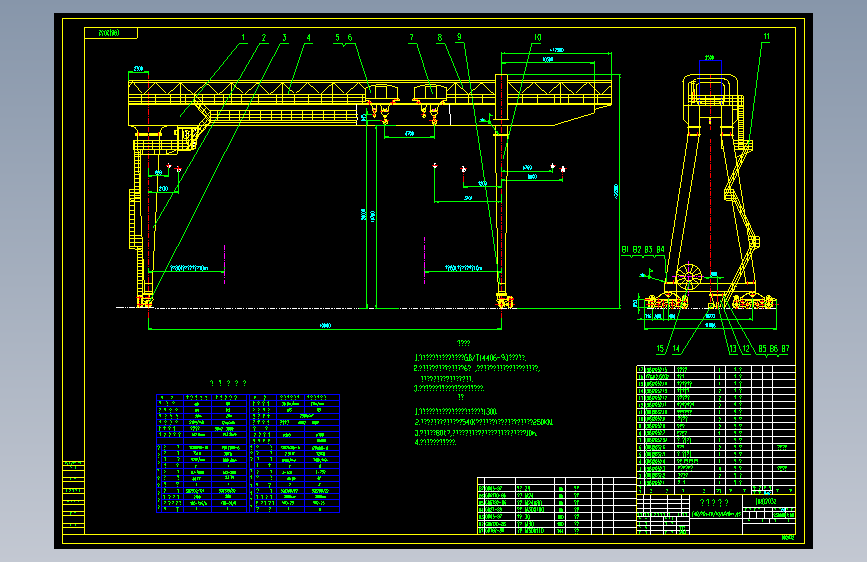Select the B5 callout label

[762, 348]
